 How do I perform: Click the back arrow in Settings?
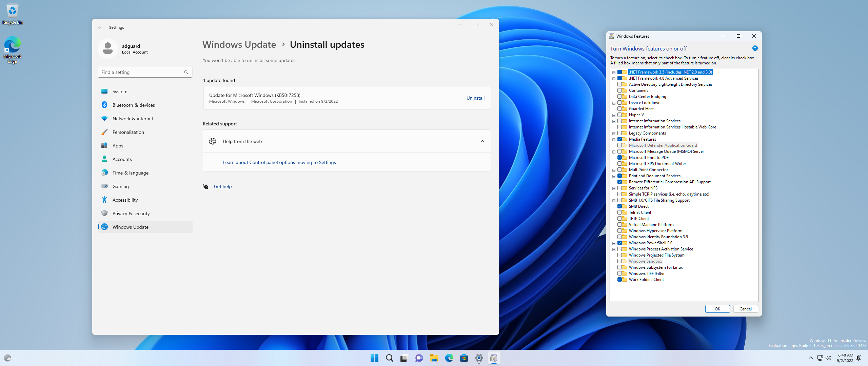coord(100,27)
